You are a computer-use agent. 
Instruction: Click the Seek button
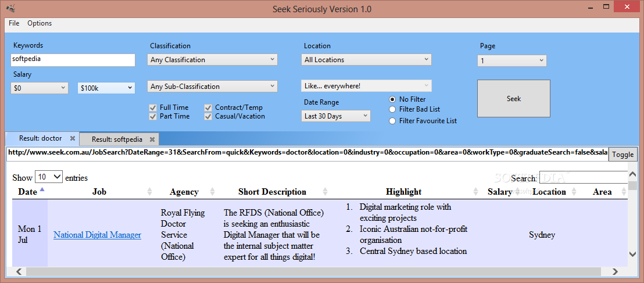tap(513, 99)
